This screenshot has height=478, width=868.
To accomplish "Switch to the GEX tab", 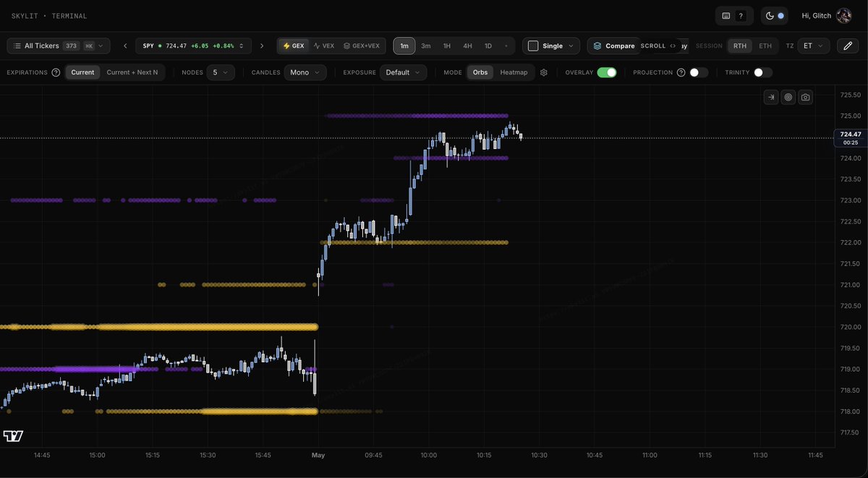I will (293, 46).
